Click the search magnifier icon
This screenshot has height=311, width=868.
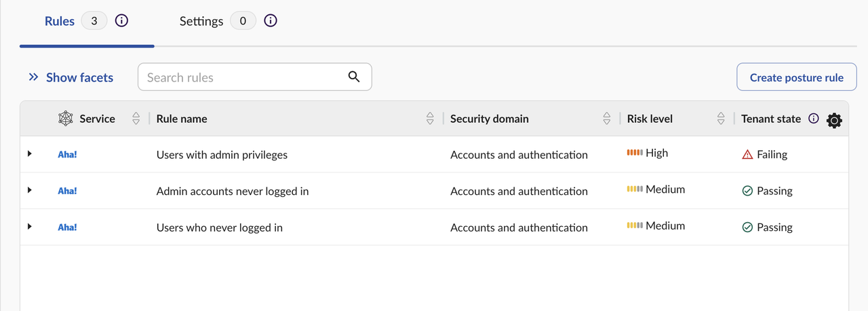click(x=354, y=77)
